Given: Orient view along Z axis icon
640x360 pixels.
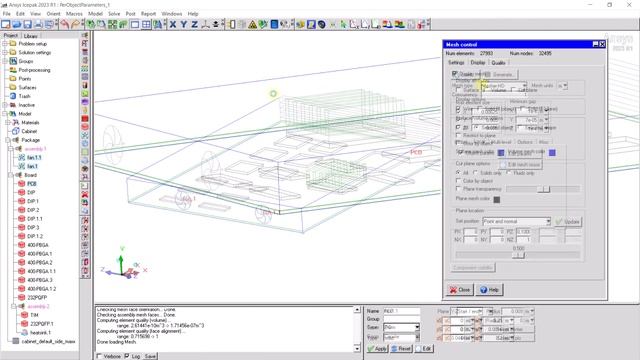Looking at the screenshot, I should 194,24.
